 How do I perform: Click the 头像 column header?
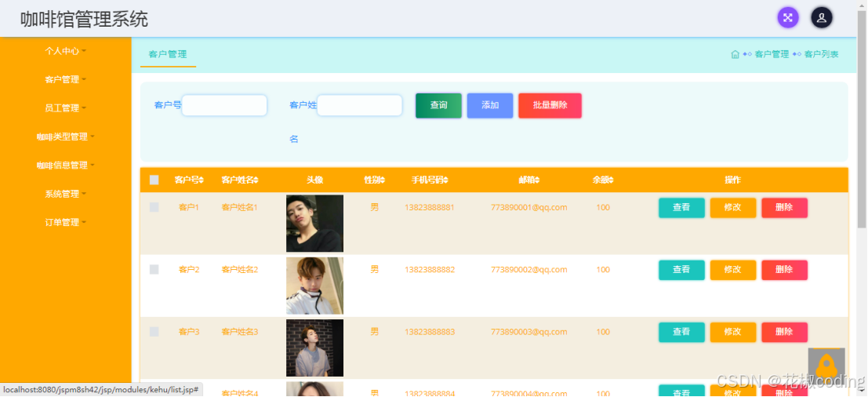pyautogui.click(x=315, y=180)
